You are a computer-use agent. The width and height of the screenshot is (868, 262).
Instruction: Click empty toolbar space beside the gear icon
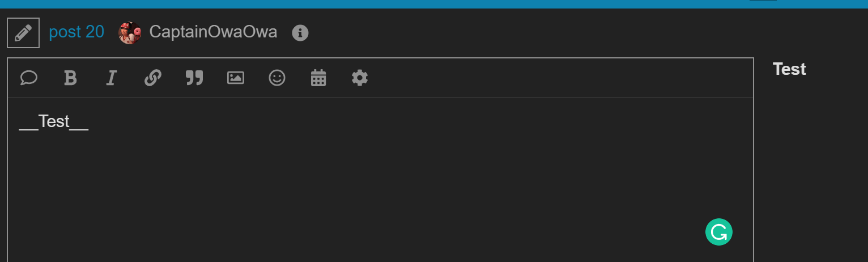561,78
